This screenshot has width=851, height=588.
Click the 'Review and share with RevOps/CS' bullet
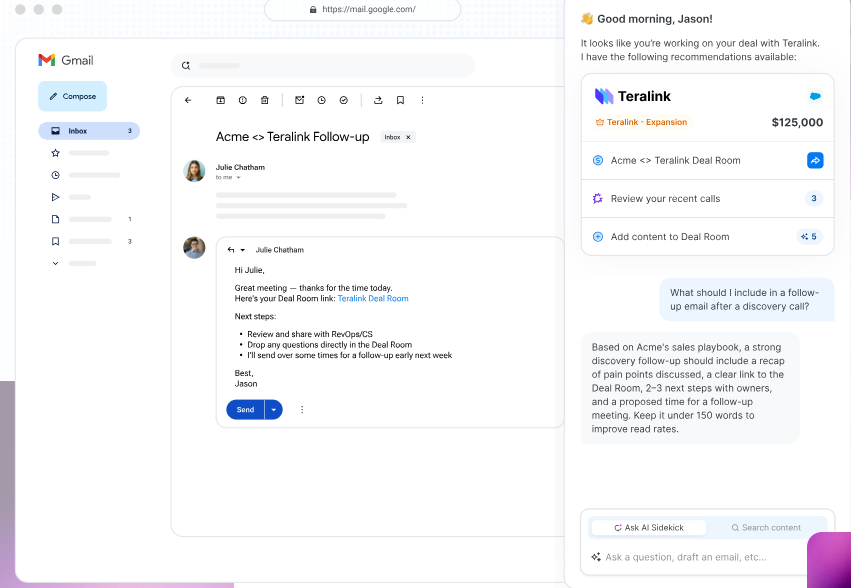click(x=310, y=334)
